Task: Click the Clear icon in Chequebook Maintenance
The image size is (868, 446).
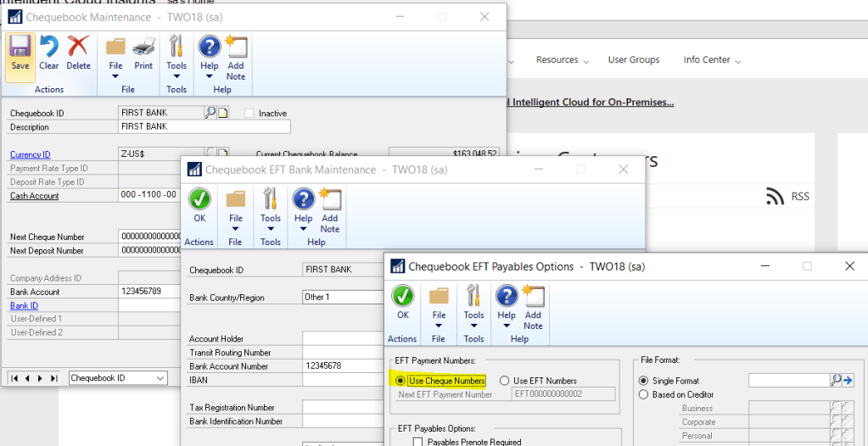Action: point(49,53)
